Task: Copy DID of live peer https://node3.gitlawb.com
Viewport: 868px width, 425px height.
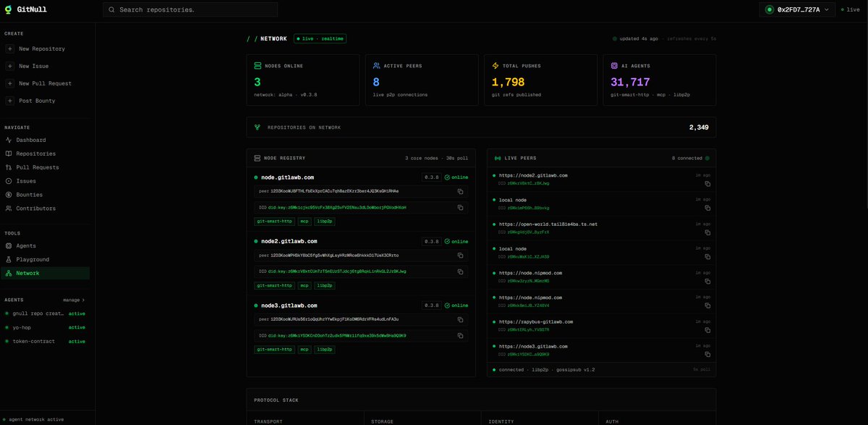Action: 707,355
